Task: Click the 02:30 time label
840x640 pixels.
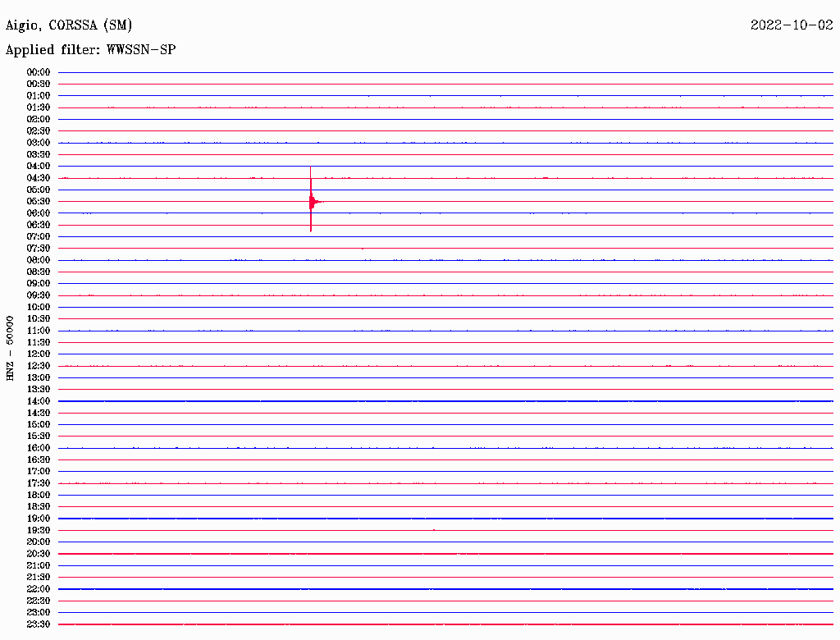Action: click(x=39, y=130)
